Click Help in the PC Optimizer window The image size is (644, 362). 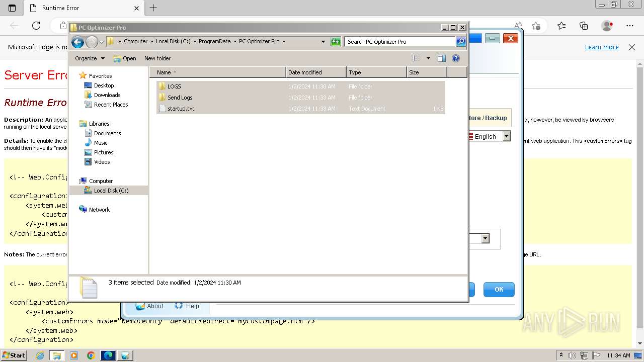[x=187, y=306]
